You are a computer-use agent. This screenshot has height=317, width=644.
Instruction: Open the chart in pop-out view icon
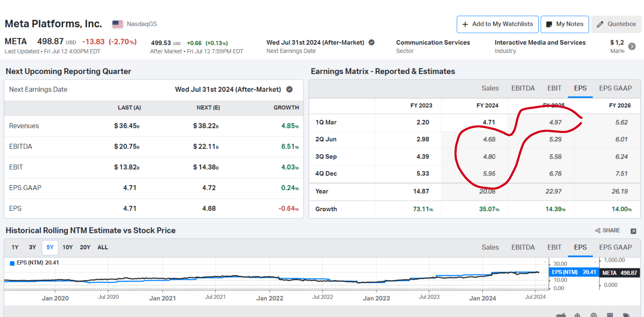coord(633,231)
